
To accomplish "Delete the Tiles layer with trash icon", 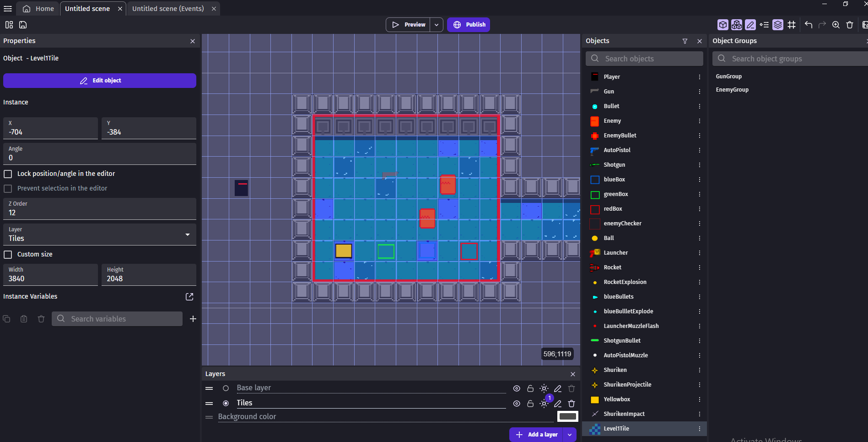I will [x=571, y=404].
